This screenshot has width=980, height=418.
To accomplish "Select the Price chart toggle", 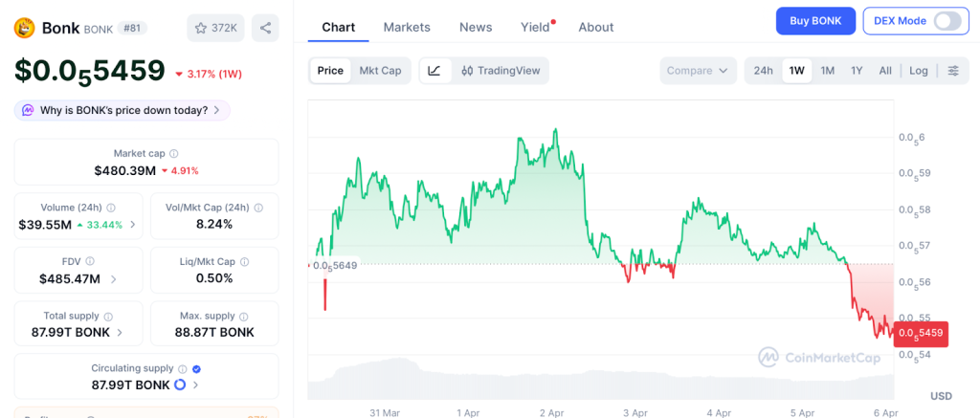I will (x=330, y=71).
